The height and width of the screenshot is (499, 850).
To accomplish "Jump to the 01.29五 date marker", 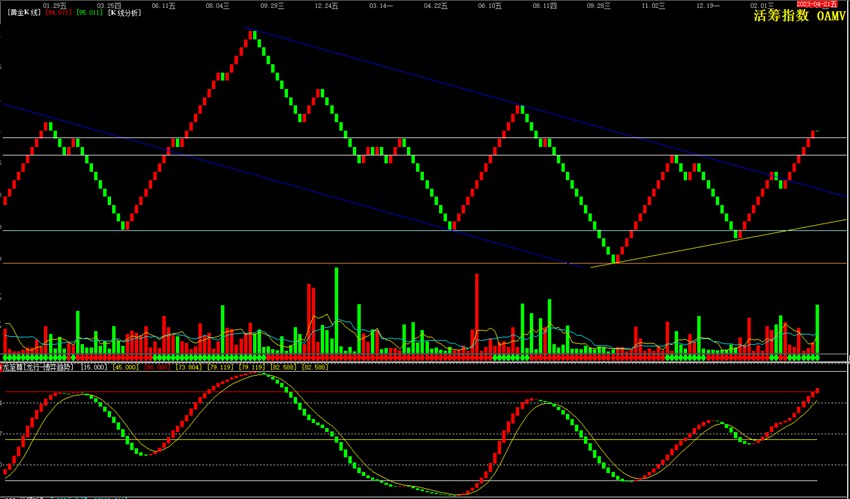I will [54, 5].
